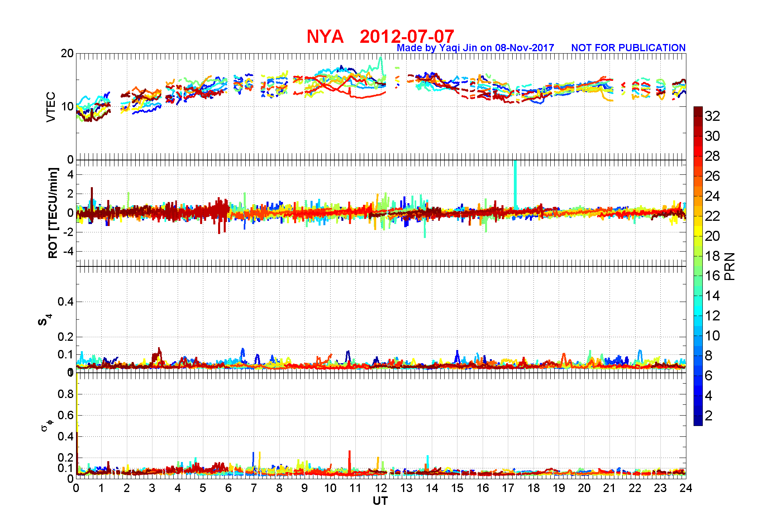The height and width of the screenshot is (532, 762).
Task: Click the UT axis tick label 9
Action: click(x=305, y=488)
